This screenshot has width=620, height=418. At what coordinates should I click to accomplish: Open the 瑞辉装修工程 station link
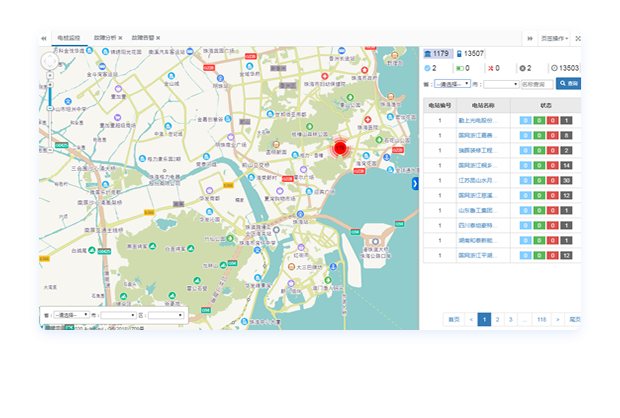[x=477, y=151]
